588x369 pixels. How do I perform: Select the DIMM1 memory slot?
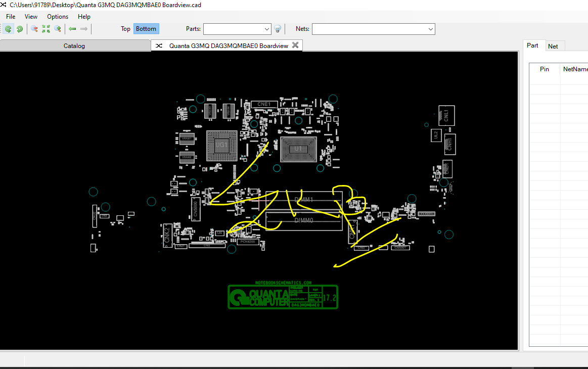click(x=304, y=200)
